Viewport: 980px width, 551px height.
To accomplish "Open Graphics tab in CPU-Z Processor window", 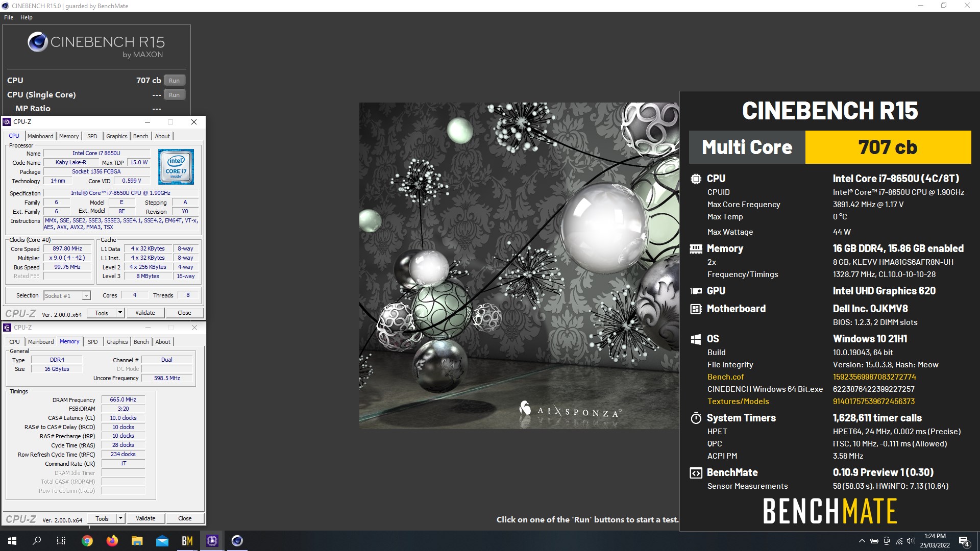I will click(117, 136).
